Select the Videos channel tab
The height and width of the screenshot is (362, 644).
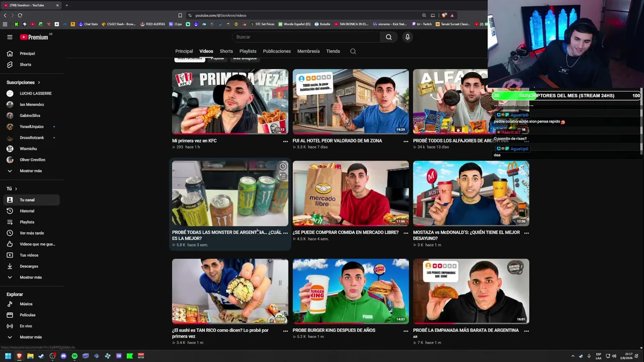pyautogui.click(x=206, y=51)
